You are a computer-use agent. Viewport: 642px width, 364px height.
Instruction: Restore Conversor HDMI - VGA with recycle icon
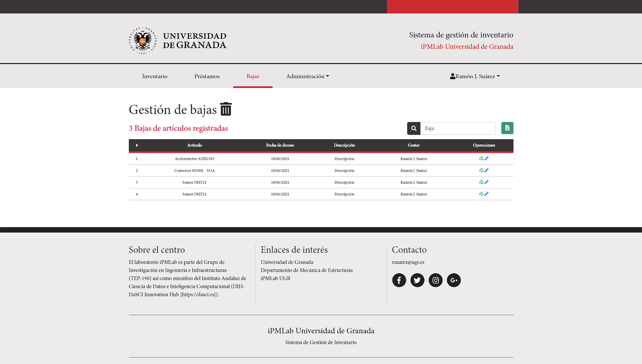click(481, 170)
